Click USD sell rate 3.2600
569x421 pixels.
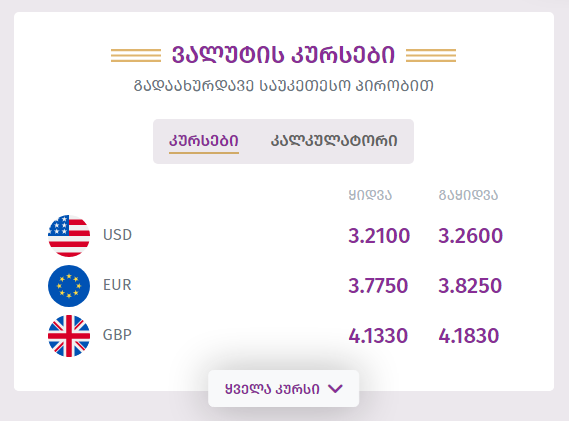tap(470, 236)
